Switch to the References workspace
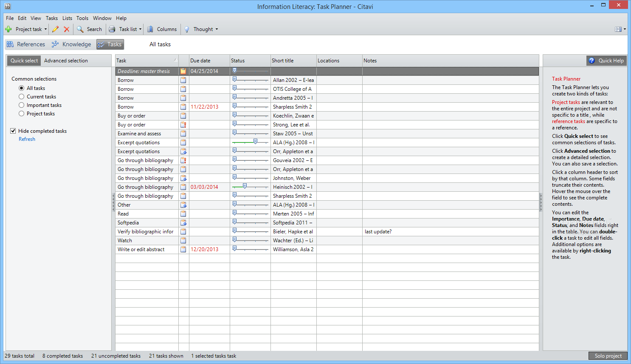 (26, 44)
